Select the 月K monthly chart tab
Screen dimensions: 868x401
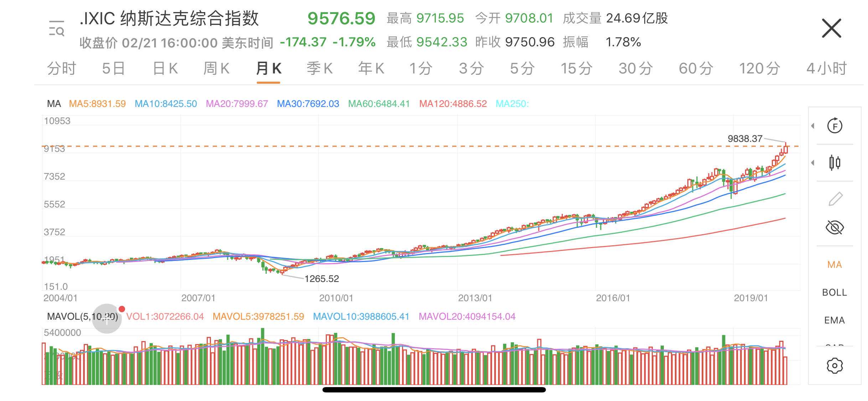click(x=269, y=68)
